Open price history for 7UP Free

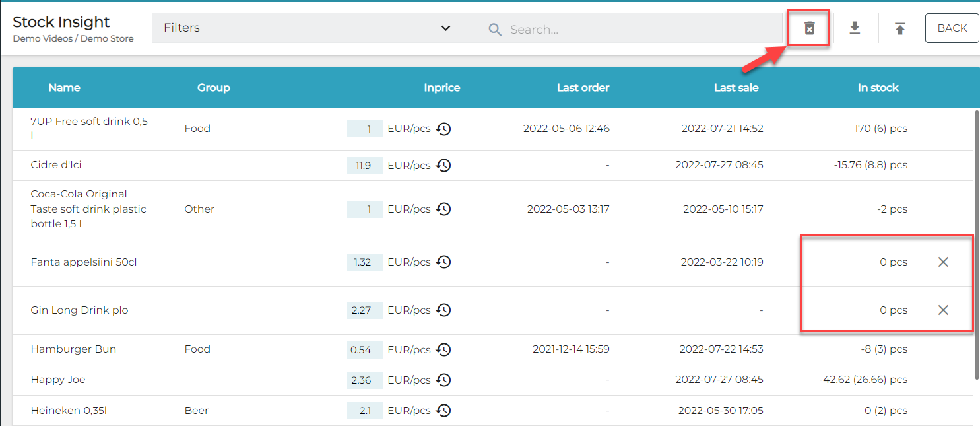click(x=443, y=129)
